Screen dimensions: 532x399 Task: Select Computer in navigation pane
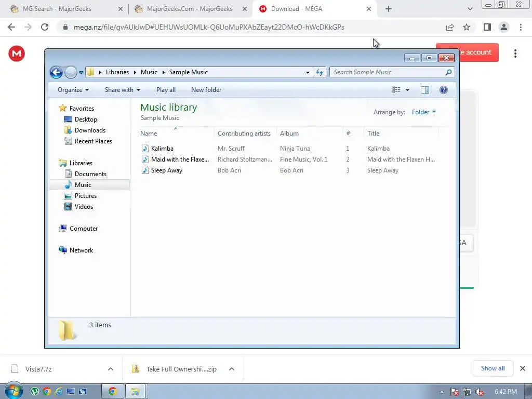point(78,229)
